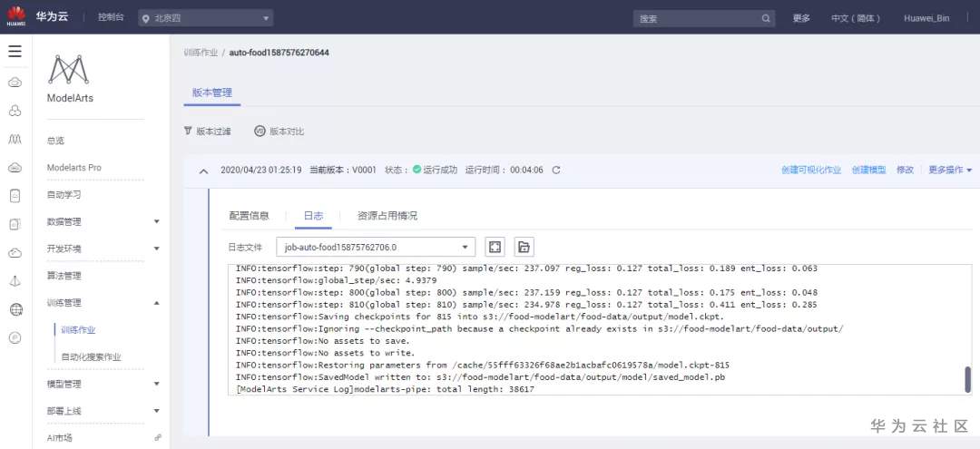Click the three-circles cluster icon in left rail
This screenshot has height=449, width=980.
[15, 112]
